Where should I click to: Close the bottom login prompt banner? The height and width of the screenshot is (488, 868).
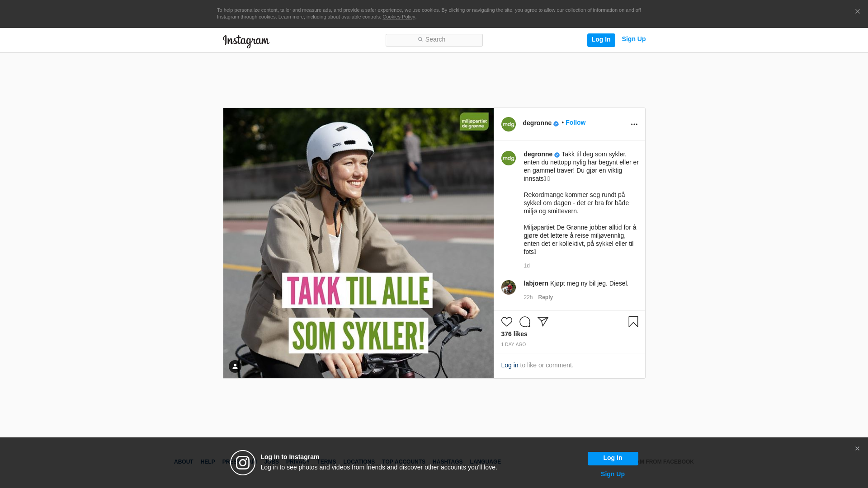click(857, 449)
